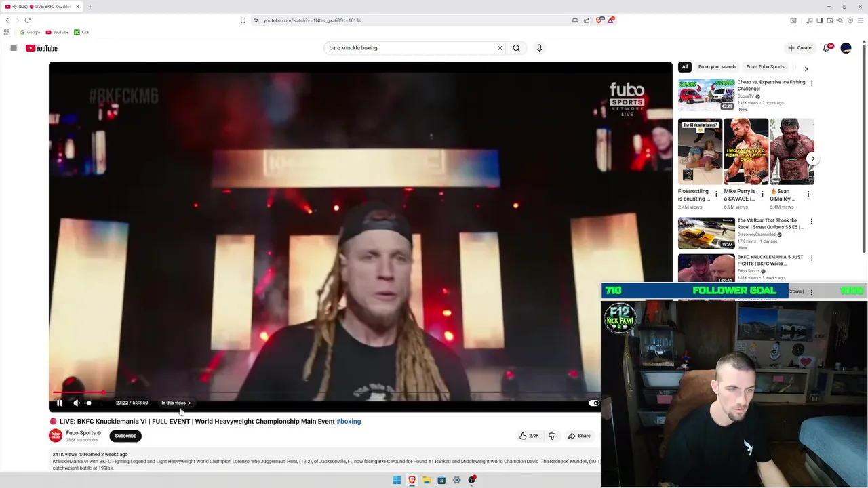
Task: Open the account avatar menu
Action: [x=846, y=48]
